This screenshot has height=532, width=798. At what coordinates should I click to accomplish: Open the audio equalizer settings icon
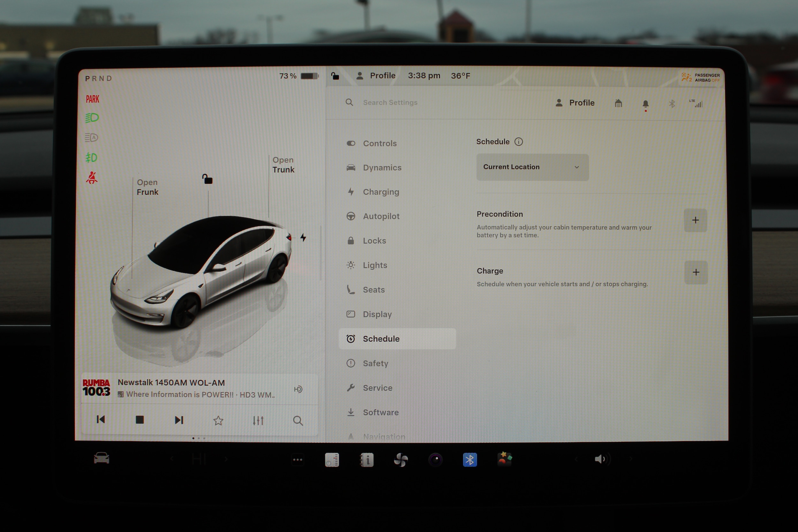(x=258, y=420)
